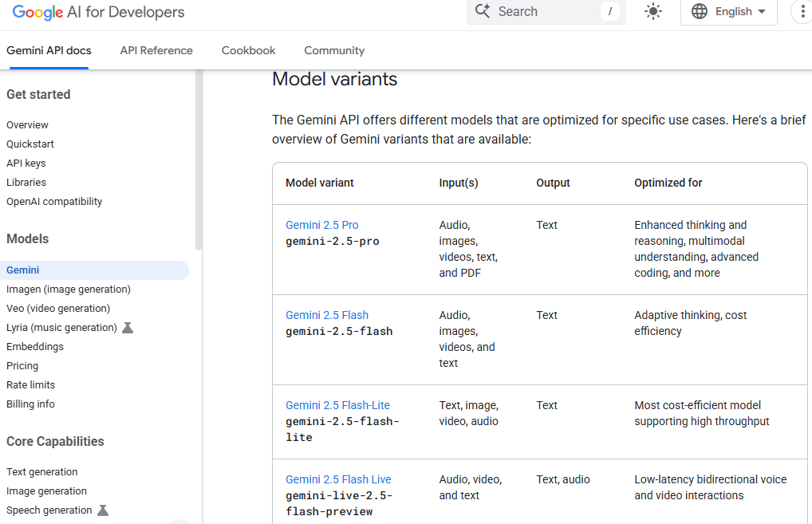Open the Community tab

point(334,51)
